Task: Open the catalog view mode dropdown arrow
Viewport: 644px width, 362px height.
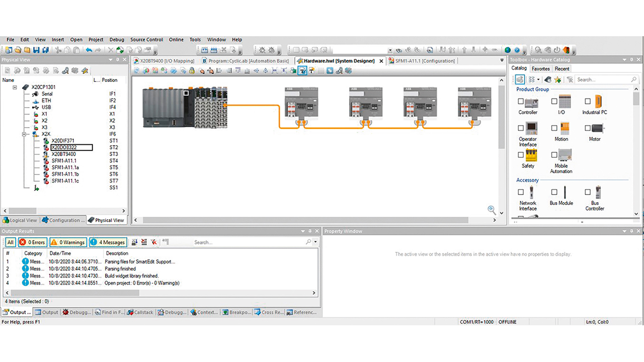Action: (538, 79)
